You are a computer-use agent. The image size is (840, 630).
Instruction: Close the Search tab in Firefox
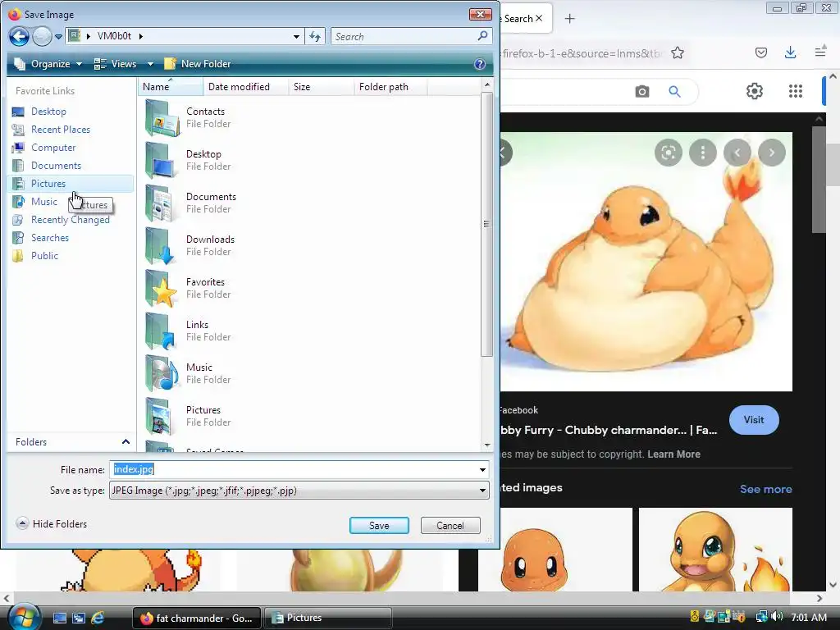tap(539, 18)
